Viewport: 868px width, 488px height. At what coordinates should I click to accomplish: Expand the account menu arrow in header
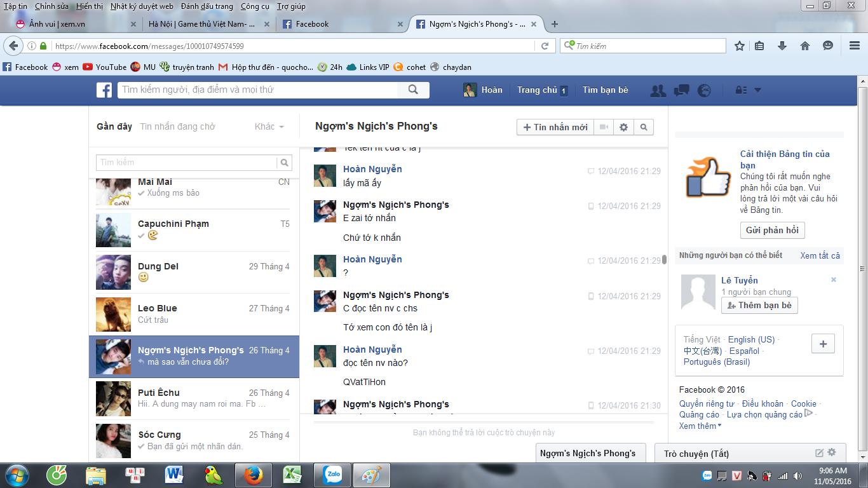757,90
